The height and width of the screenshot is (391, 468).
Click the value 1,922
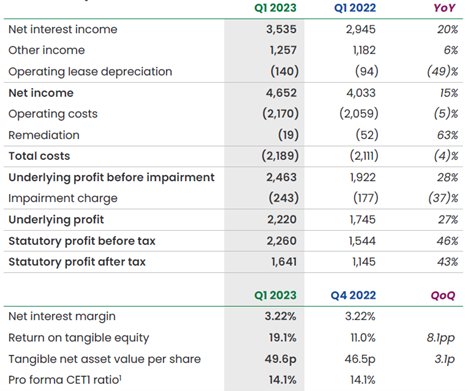(363, 177)
